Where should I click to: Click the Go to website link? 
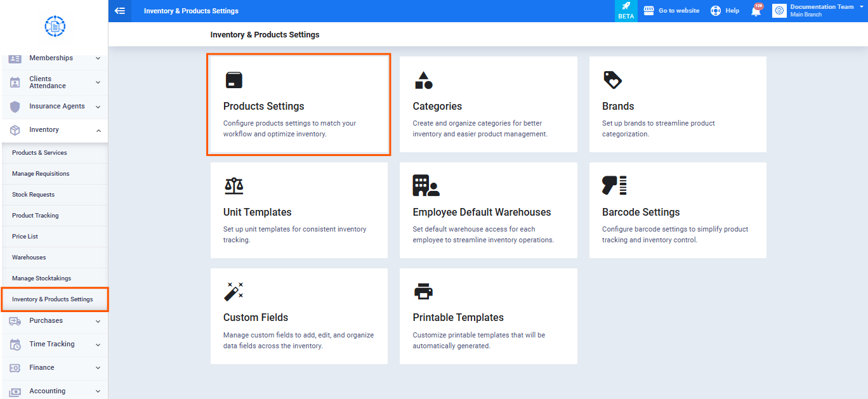pyautogui.click(x=679, y=11)
